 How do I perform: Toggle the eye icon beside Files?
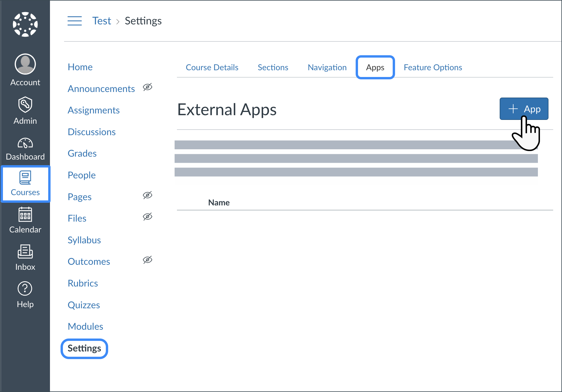[x=148, y=217]
